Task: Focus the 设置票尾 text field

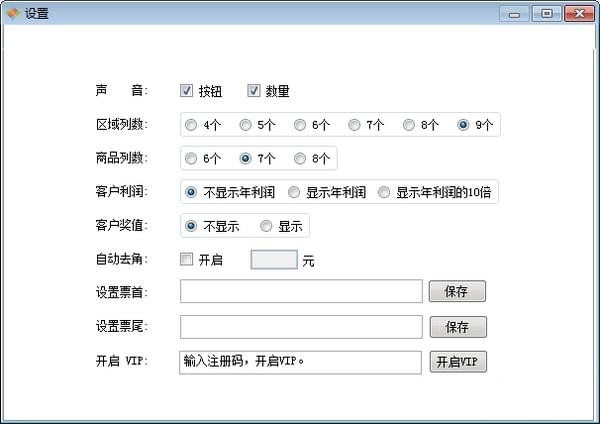Action: tap(301, 327)
